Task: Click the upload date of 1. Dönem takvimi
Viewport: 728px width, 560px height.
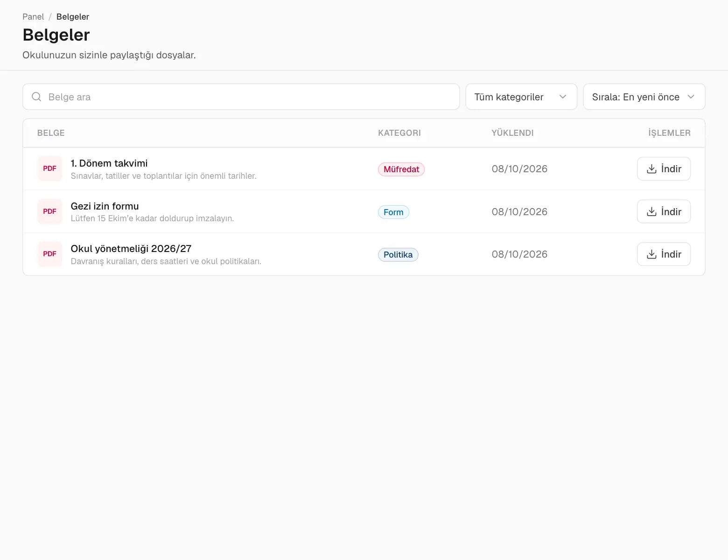Action: click(x=519, y=169)
